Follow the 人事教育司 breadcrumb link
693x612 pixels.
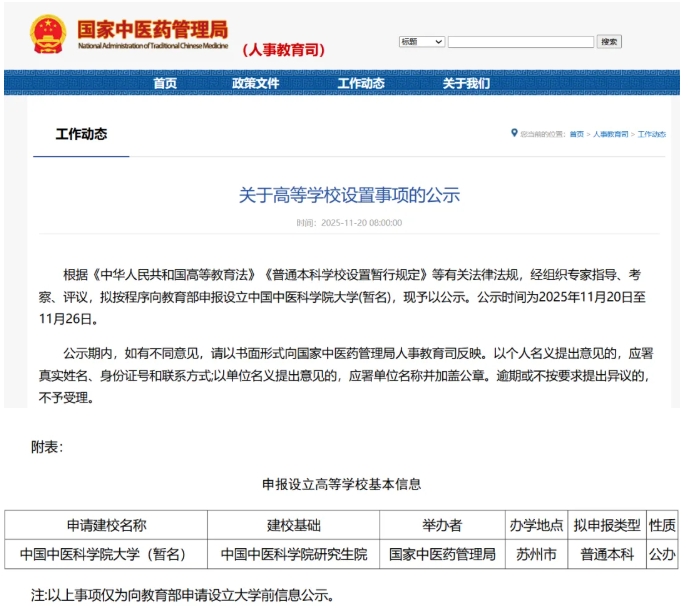click(x=610, y=134)
